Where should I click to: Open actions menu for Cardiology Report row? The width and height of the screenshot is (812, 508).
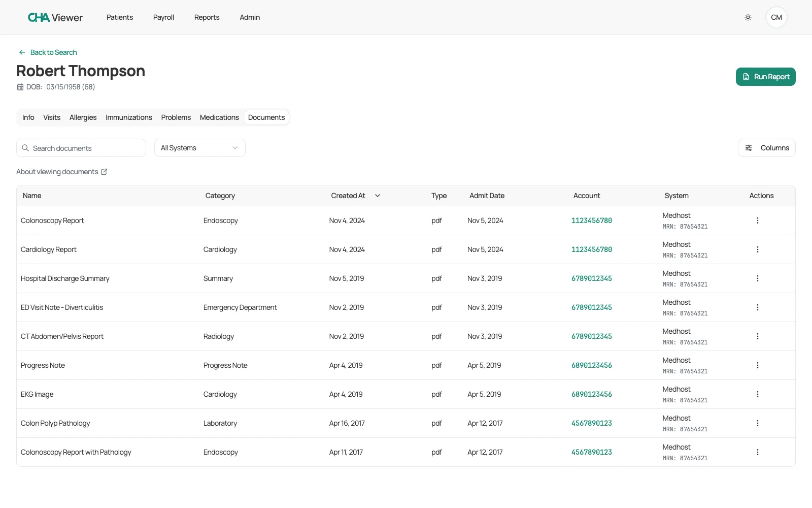(x=758, y=249)
